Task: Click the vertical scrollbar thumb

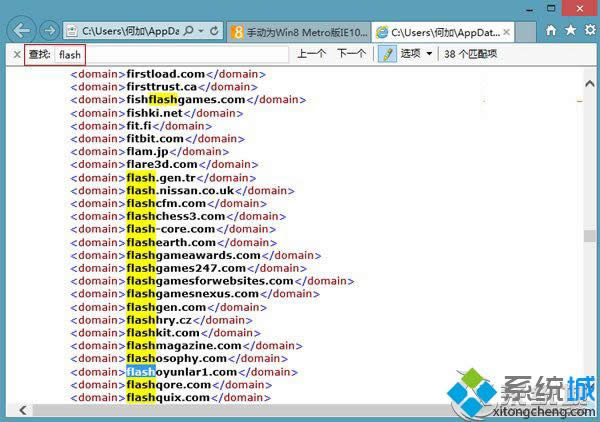Action: point(590,236)
